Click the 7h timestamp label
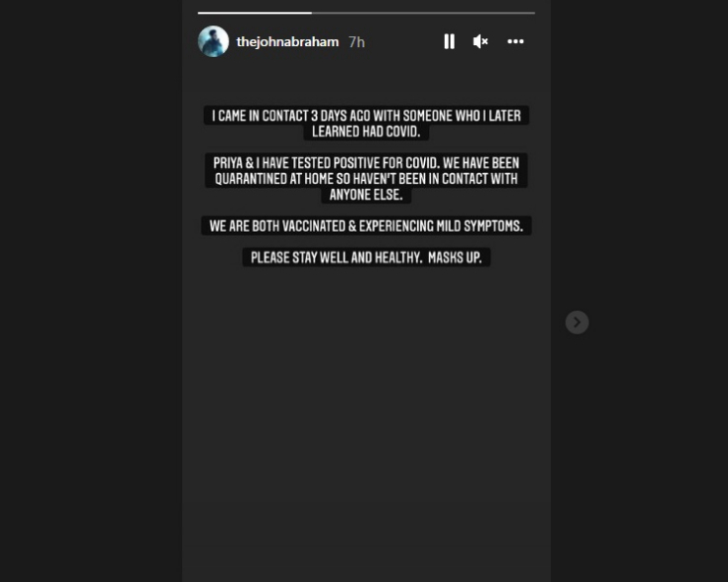This screenshot has height=582, width=728. [x=356, y=42]
